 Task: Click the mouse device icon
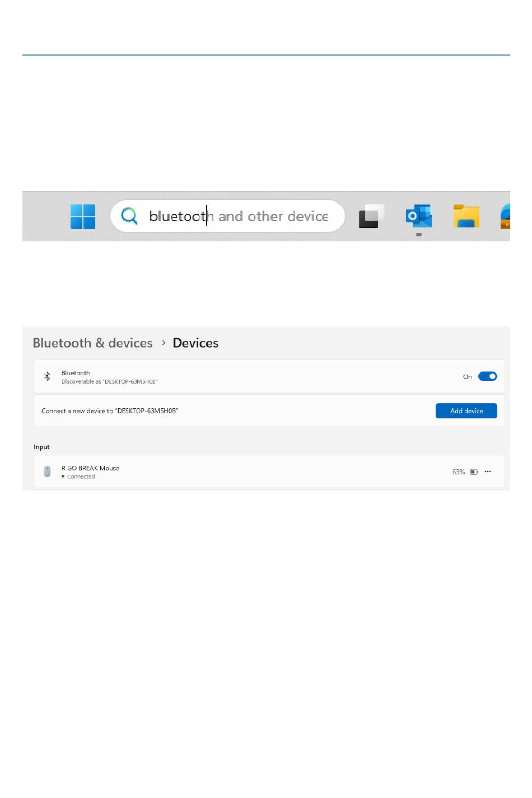(47, 472)
